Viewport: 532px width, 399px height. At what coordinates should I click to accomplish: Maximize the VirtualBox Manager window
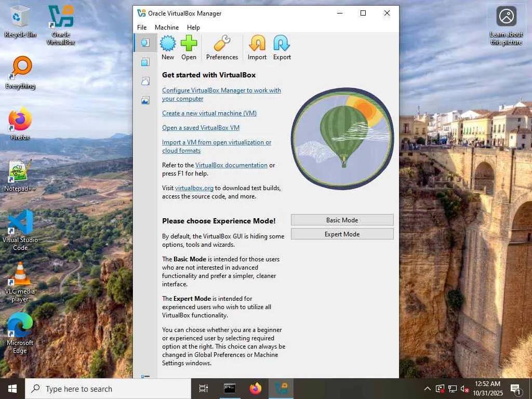pos(363,13)
